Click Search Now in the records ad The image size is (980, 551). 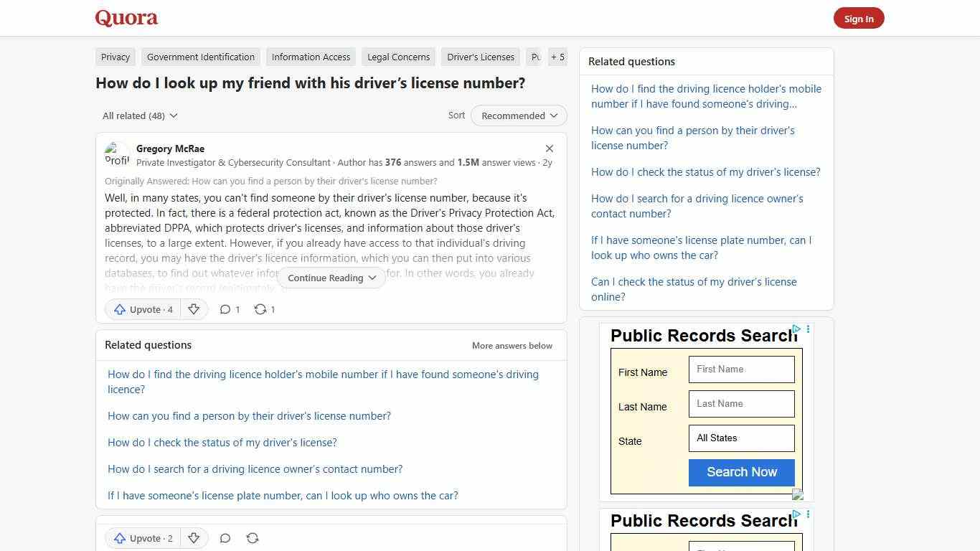[x=741, y=472]
